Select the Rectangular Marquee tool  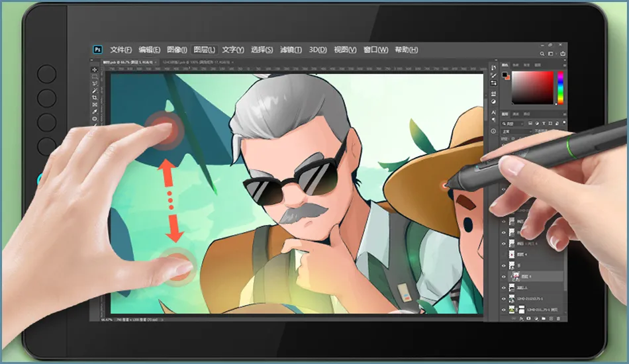pyautogui.click(x=95, y=77)
